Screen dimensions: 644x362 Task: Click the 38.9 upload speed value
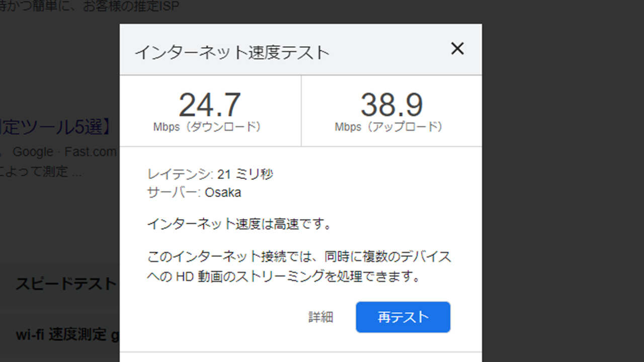391,105
